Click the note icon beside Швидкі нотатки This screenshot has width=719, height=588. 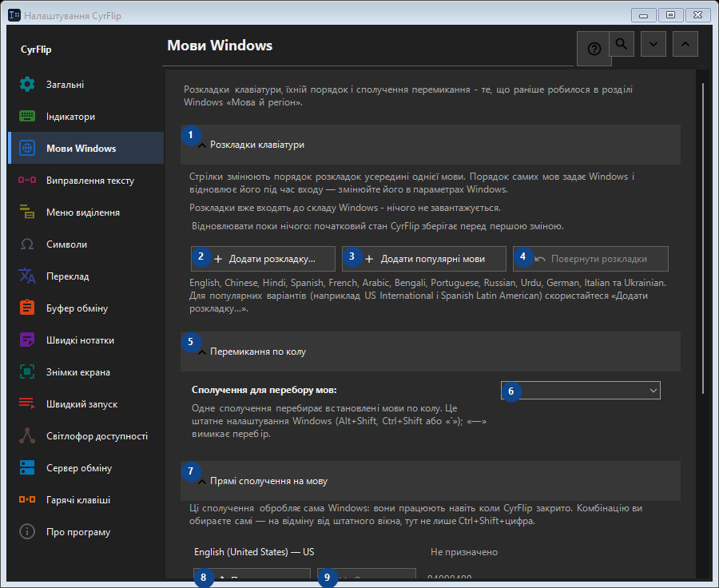tap(27, 340)
